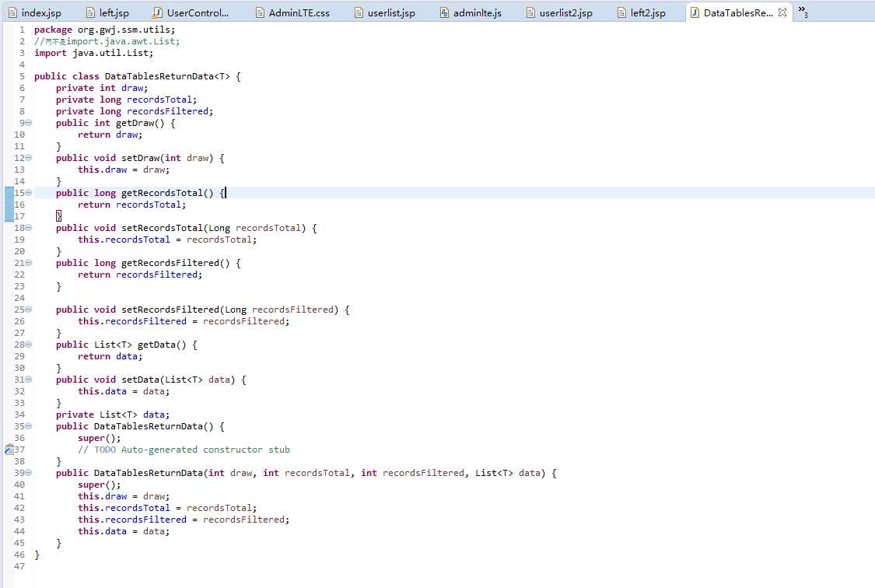Close the DataTablesRe... editor tab
The height and width of the screenshot is (588, 875).
point(782,12)
